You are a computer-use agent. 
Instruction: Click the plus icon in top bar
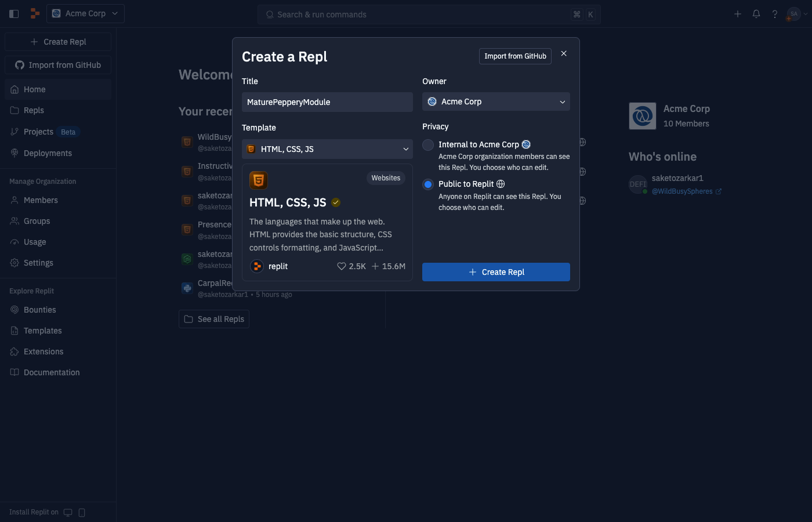[738, 14]
